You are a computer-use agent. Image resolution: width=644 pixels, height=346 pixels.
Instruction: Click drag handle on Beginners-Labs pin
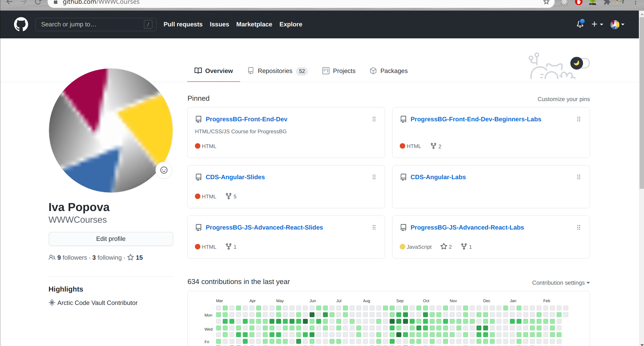pos(579,119)
